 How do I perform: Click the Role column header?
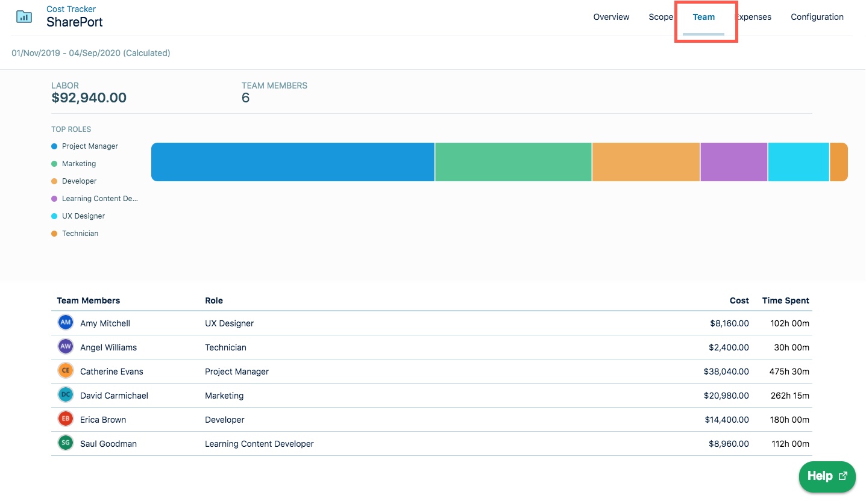[214, 300]
